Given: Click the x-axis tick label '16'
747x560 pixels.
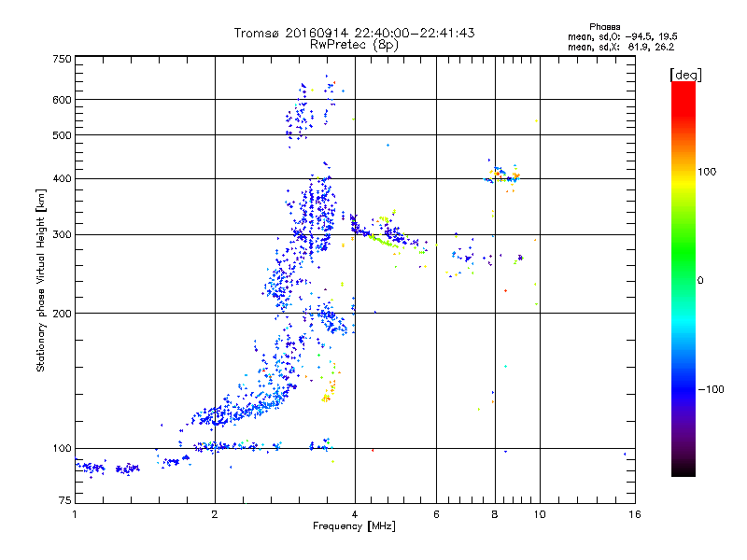Looking at the screenshot, I should pyautogui.click(x=635, y=514).
